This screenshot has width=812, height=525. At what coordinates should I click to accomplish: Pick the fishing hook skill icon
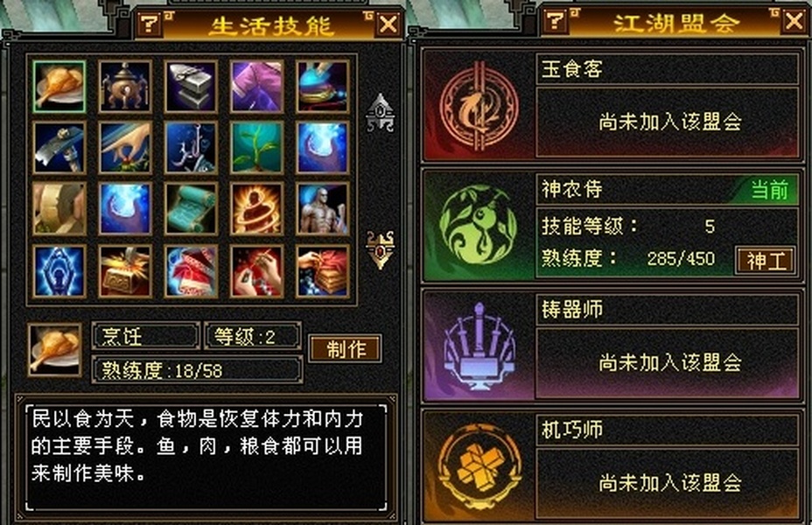pos(191,148)
